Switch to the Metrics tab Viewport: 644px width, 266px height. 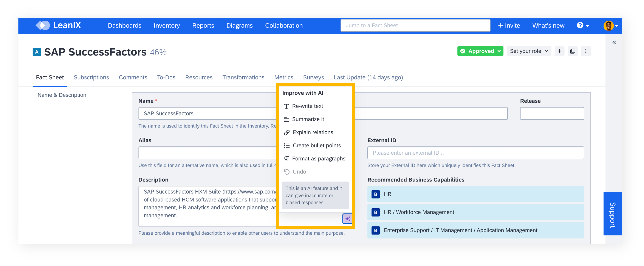(283, 77)
